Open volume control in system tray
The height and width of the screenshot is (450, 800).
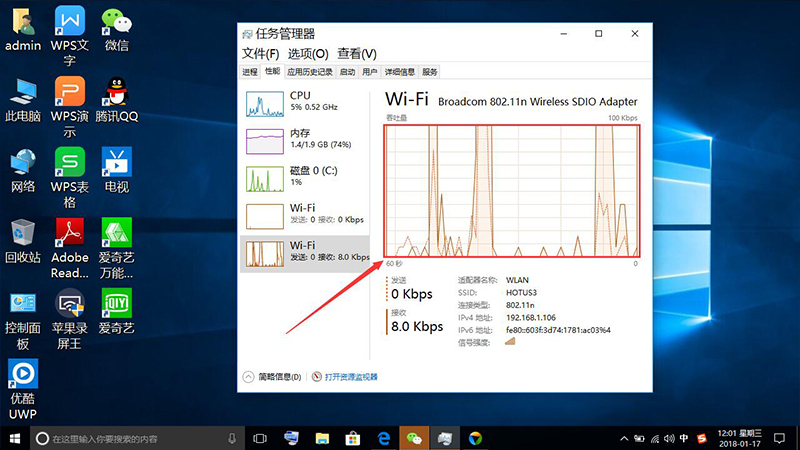[669, 438]
